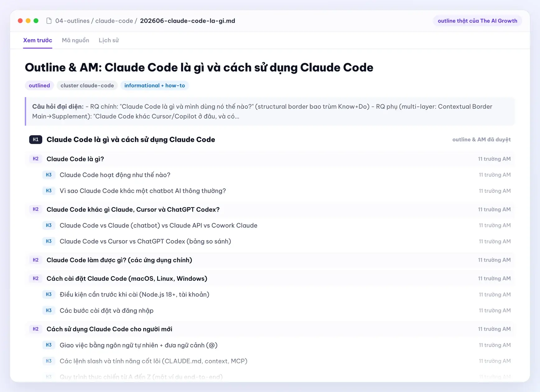Click H3 badge of 'Vì sao Claude Code khác' row

point(49,191)
